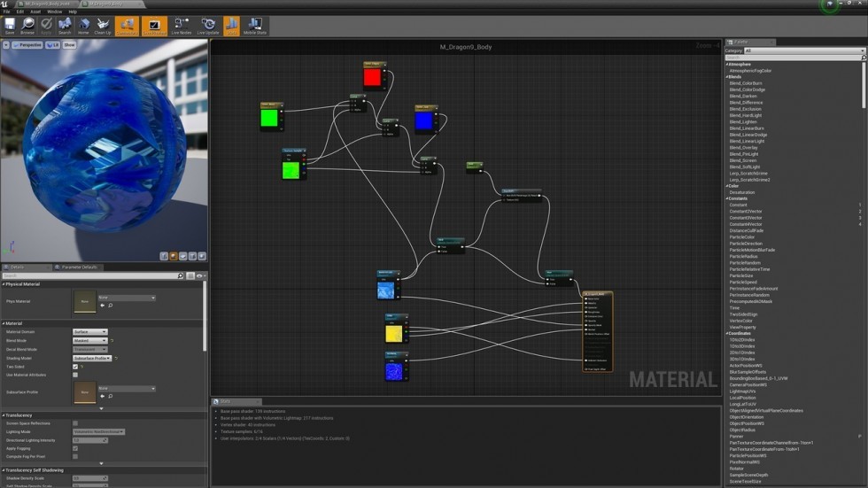868x488 pixels.
Task: Open the Window menu
Action: coord(54,12)
